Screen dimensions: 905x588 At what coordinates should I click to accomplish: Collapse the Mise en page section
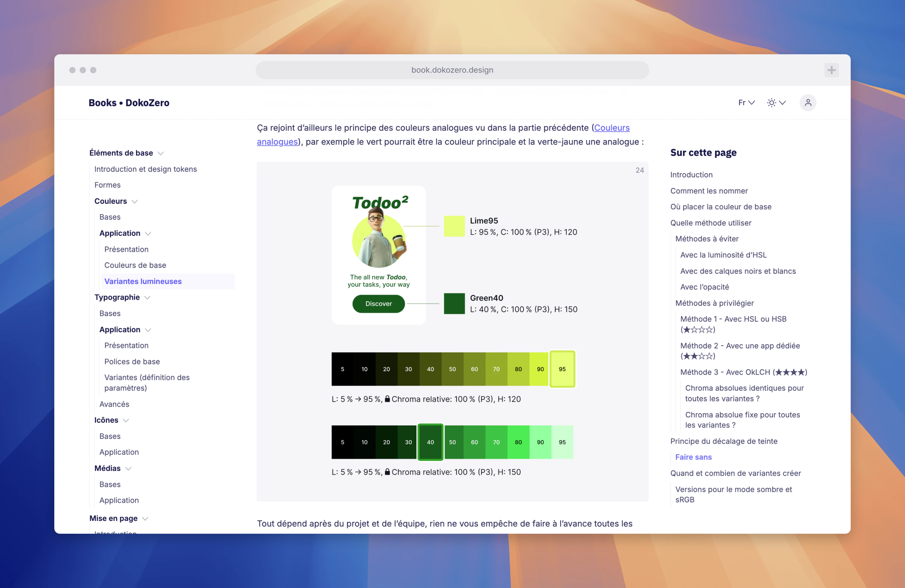click(x=145, y=519)
